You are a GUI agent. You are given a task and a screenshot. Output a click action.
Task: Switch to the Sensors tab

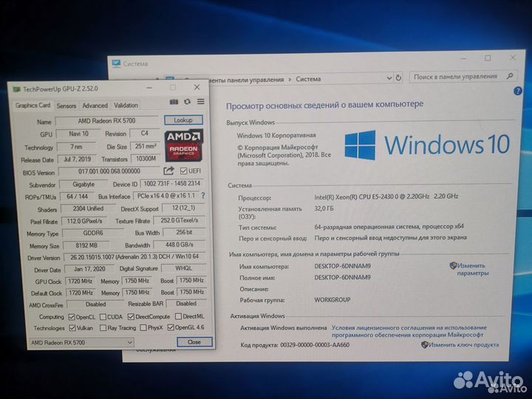click(66, 106)
